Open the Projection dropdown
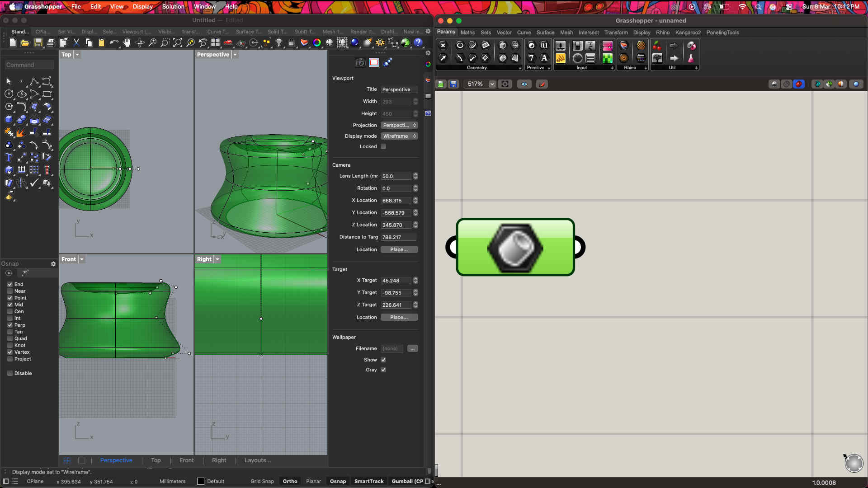The image size is (868, 488). (399, 125)
